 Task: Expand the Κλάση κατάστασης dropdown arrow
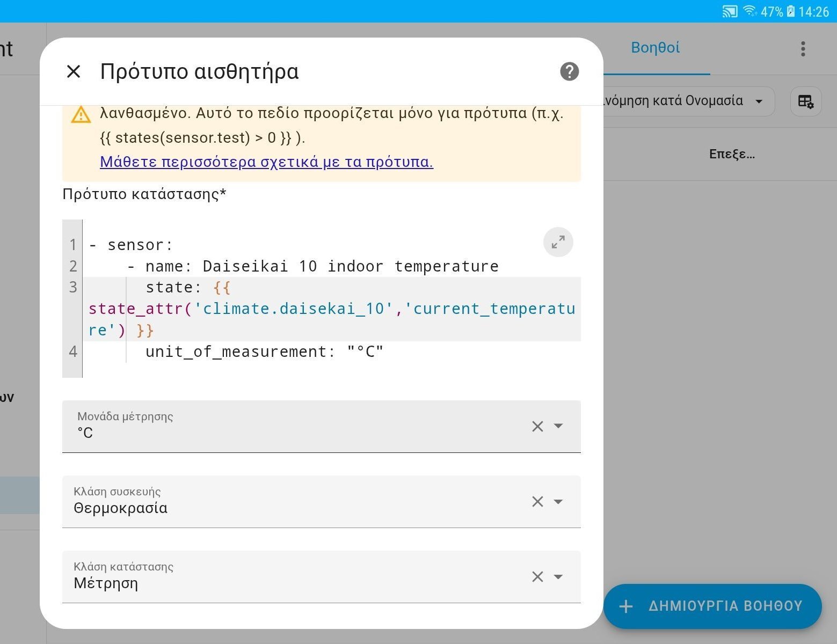(558, 577)
